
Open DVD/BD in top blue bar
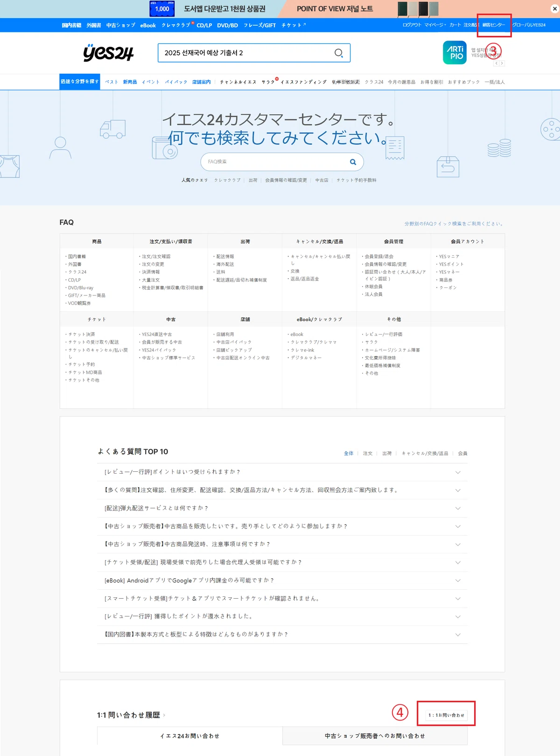(227, 25)
